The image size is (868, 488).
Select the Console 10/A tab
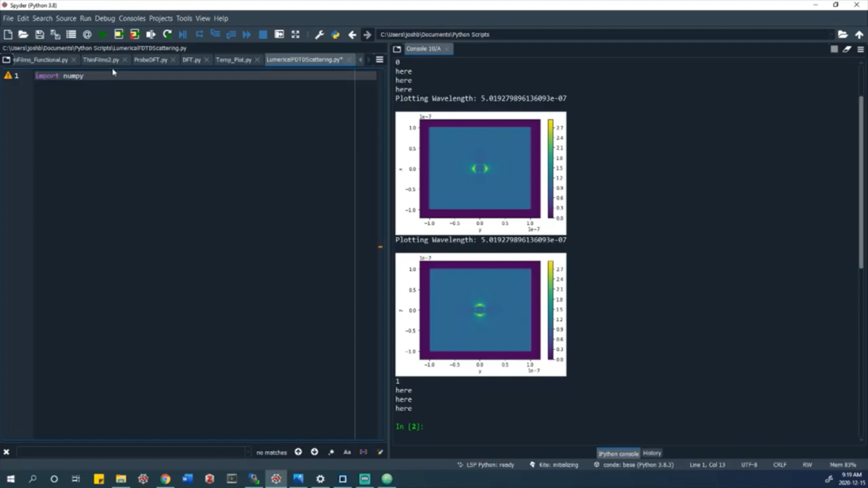[x=422, y=49]
